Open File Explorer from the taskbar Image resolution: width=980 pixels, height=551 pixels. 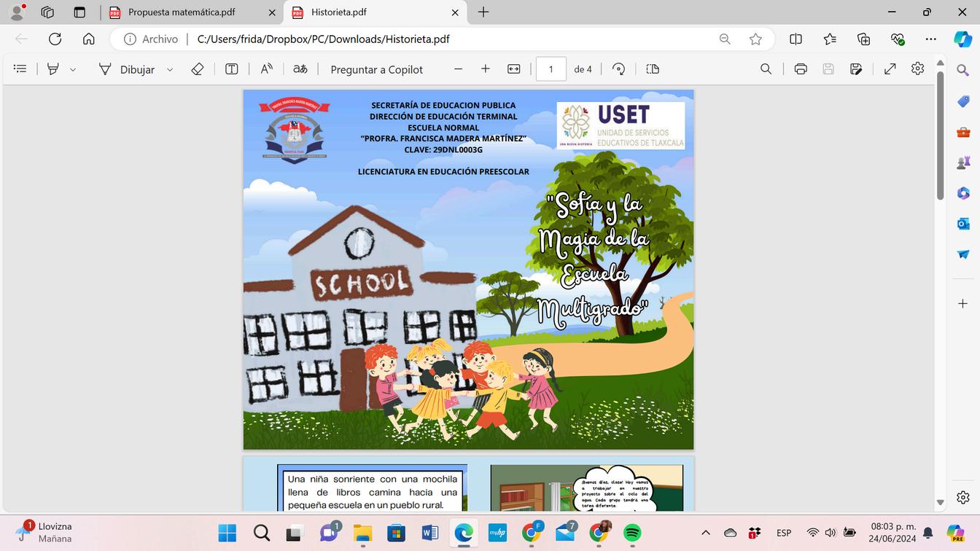362,533
